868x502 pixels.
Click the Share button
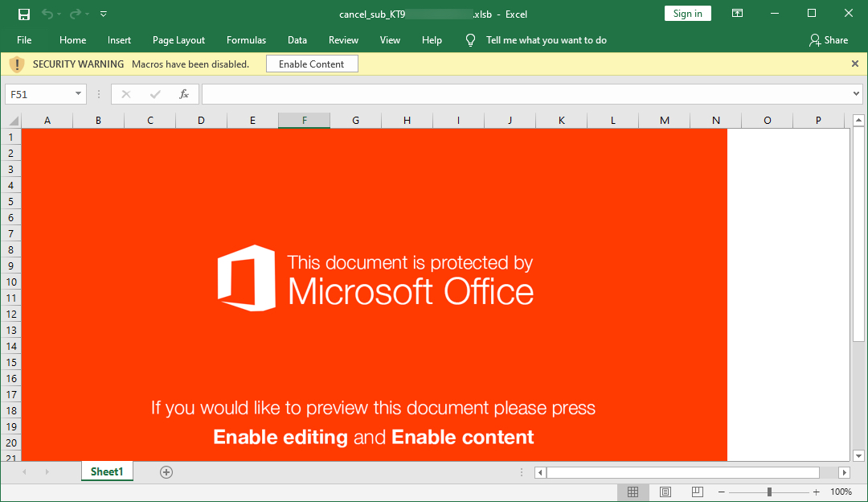829,40
